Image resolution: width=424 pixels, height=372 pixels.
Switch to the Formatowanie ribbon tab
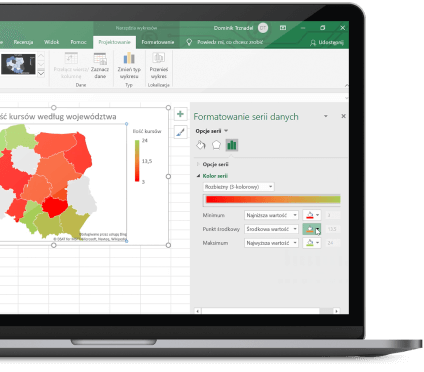point(158,42)
